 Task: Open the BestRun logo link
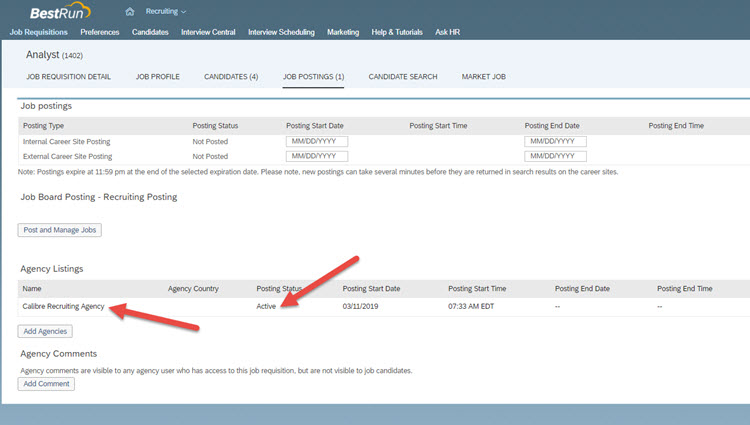click(x=60, y=11)
